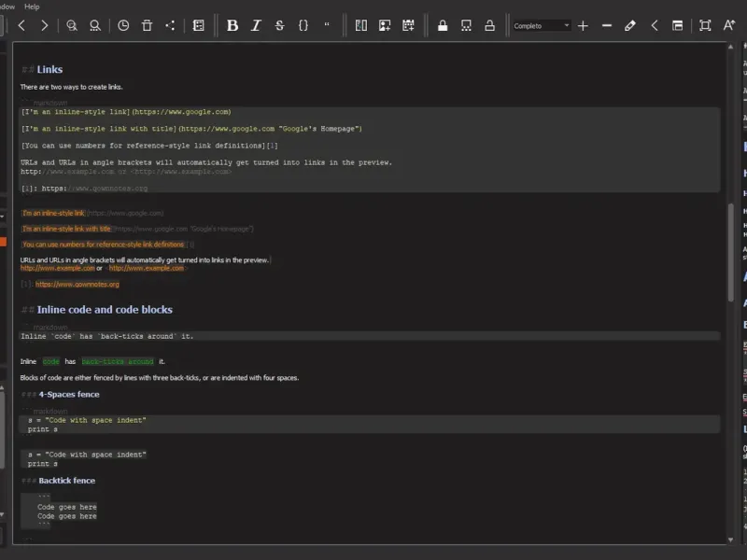The height and width of the screenshot is (560, 747).
Task: Toggle the outlined lock icon
Action: click(x=489, y=25)
